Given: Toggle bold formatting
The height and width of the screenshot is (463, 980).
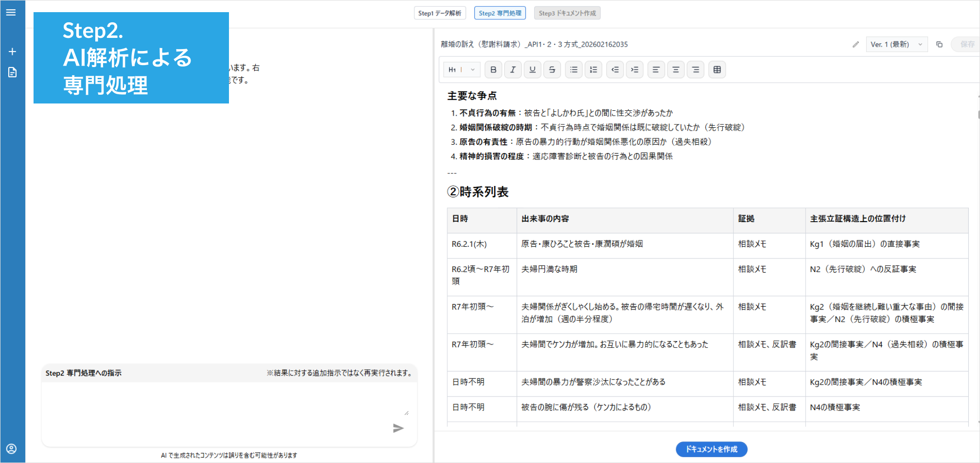Looking at the screenshot, I should click(493, 70).
